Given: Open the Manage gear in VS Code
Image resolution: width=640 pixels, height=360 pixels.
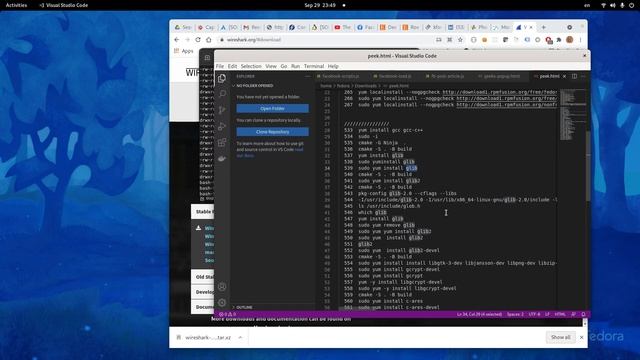Looking at the screenshot, I should (x=222, y=302).
